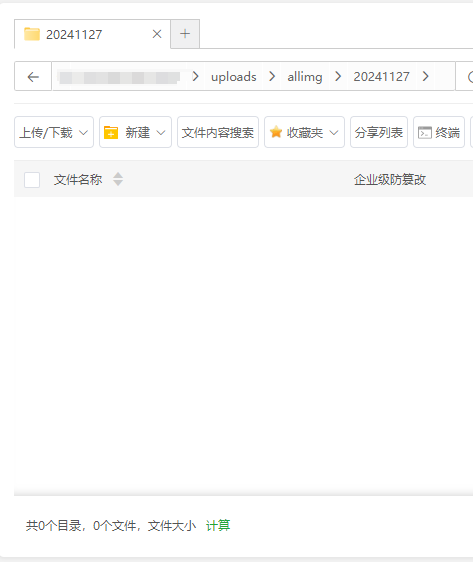Viewport: 473px width, 562px height.
Task: Open the 分享列表 button
Action: tap(379, 132)
